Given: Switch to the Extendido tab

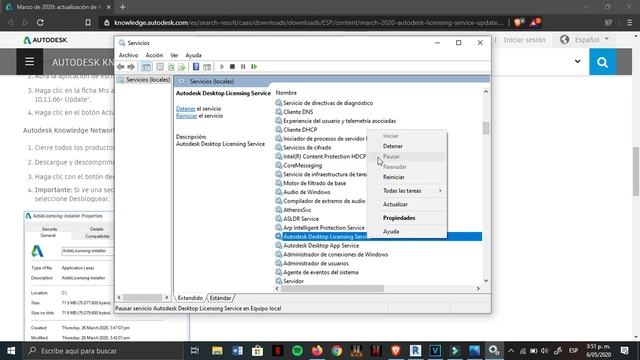Looking at the screenshot, I should click(190, 298).
